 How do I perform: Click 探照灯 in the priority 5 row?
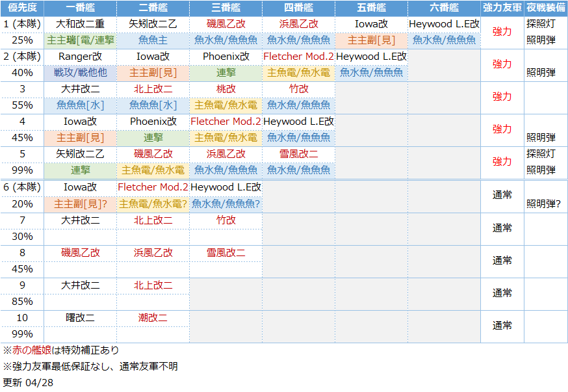[x=541, y=154]
